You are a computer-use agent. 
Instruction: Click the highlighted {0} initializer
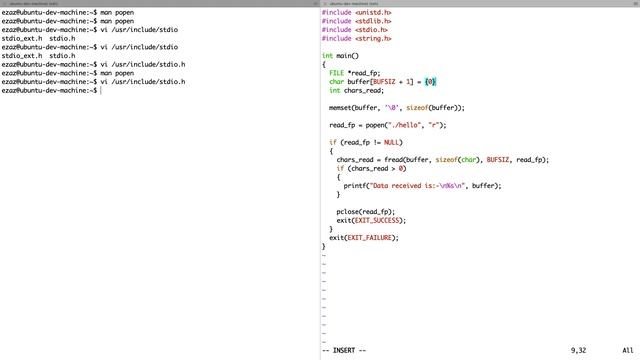pos(430,82)
